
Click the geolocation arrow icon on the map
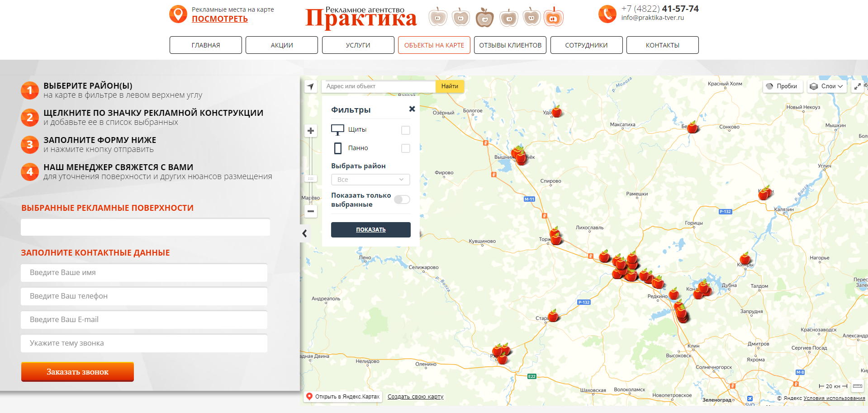tap(311, 86)
